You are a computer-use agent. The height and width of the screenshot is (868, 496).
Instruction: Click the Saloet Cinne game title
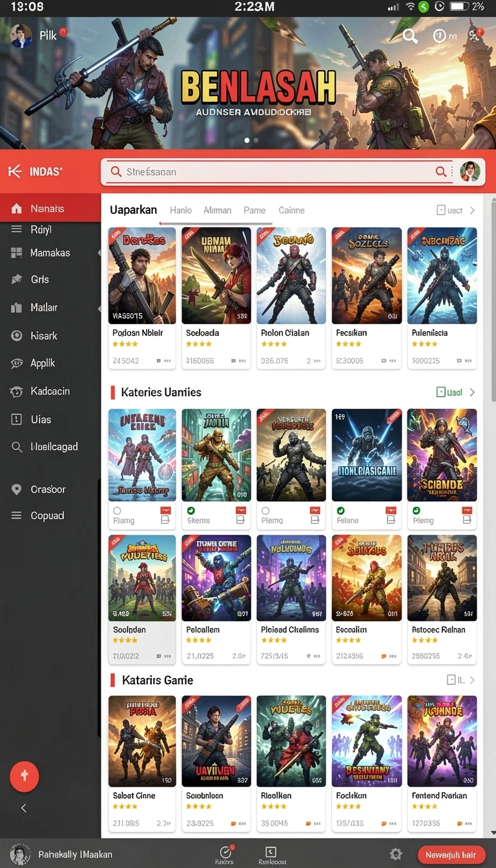[x=134, y=796]
